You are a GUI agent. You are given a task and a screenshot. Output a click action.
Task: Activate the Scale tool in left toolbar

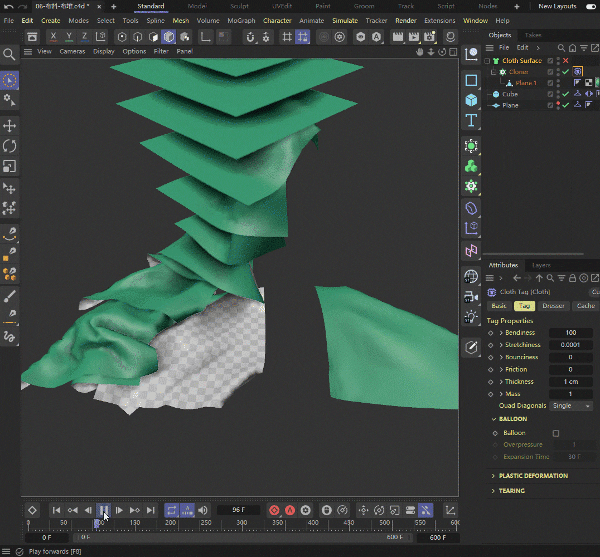pos(10,166)
